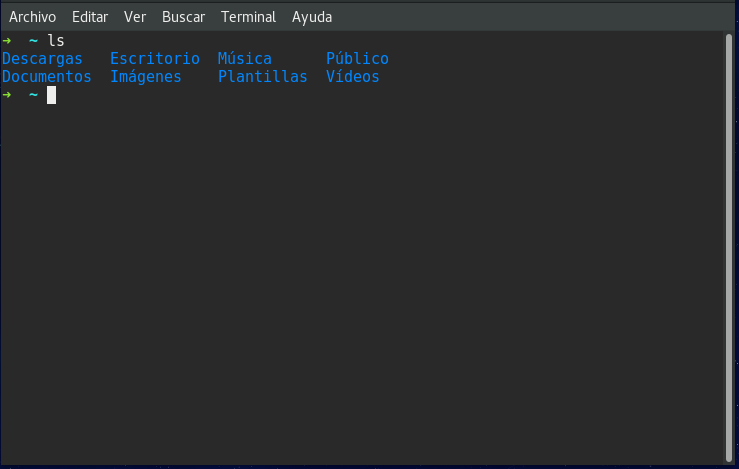The height and width of the screenshot is (469, 739).
Task: Open the Buscar menu
Action: point(183,17)
